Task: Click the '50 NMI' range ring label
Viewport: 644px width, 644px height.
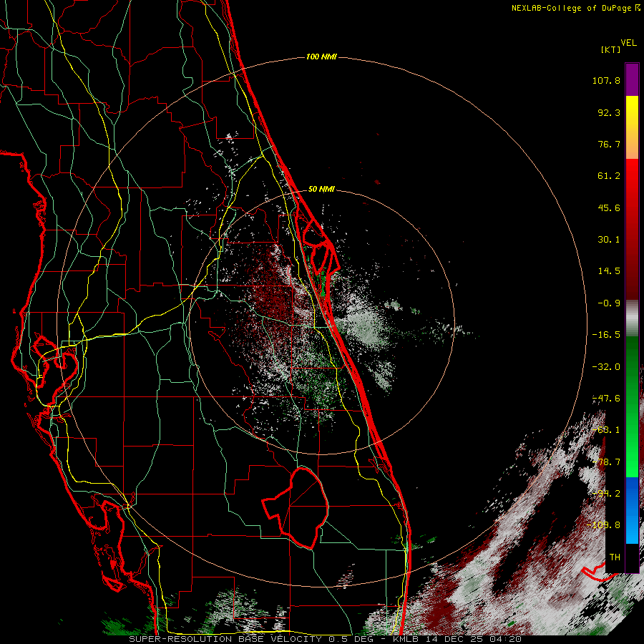Action: (x=321, y=190)
